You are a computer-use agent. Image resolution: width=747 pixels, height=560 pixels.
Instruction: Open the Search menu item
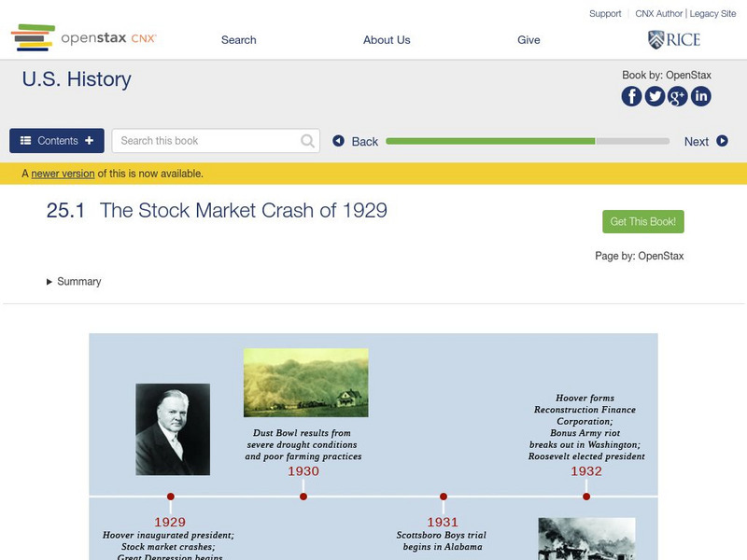click(x=238, y=40)
